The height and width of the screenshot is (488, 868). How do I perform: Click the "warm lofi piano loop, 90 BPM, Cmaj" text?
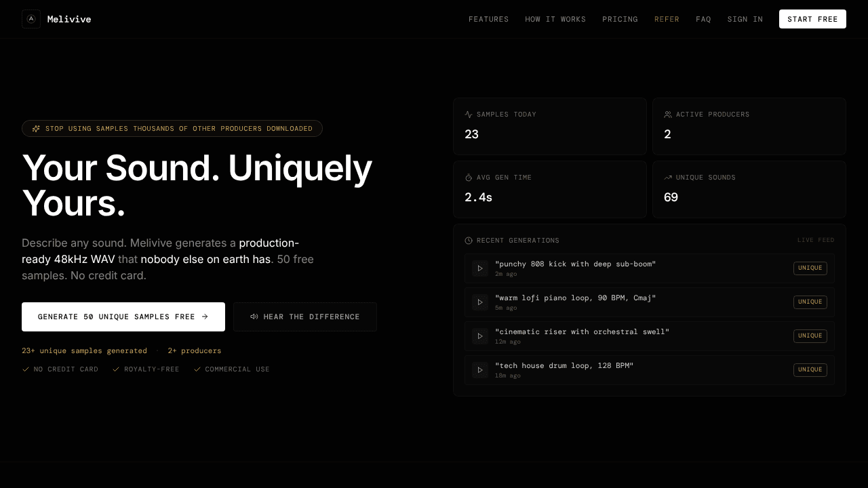click(576, 298)
